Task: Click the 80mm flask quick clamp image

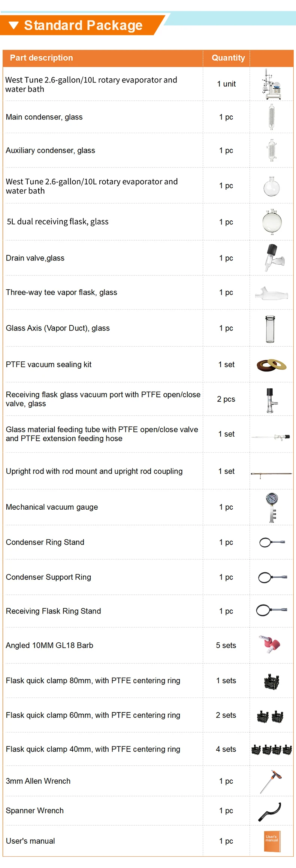Action: click(272, 681)
